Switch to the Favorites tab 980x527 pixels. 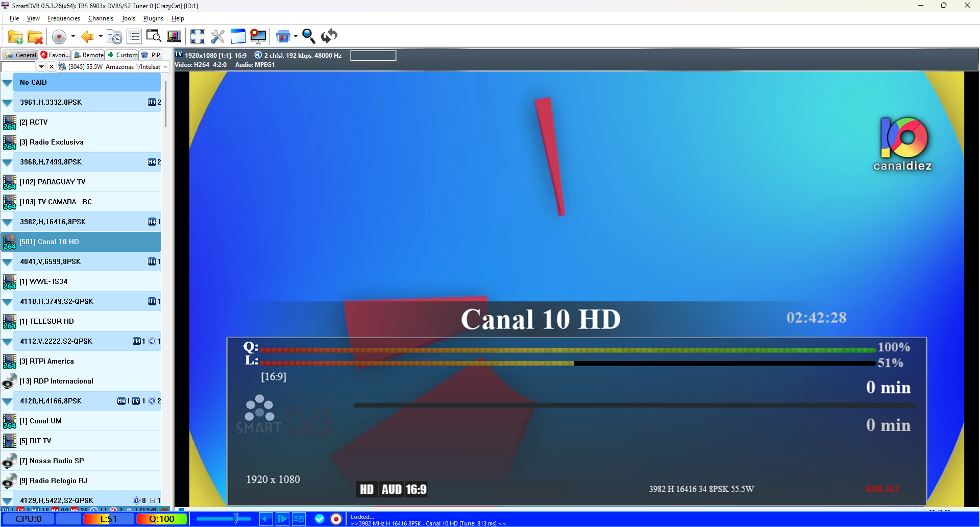[x=55, y=55]
